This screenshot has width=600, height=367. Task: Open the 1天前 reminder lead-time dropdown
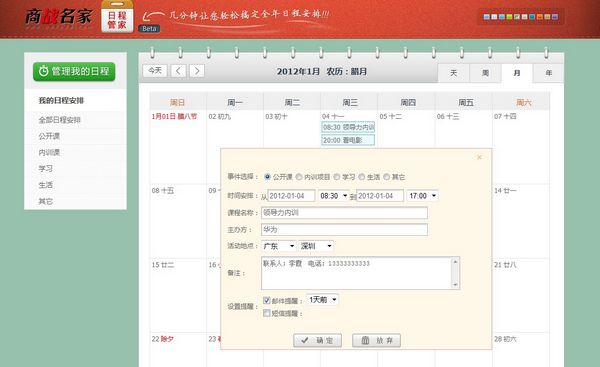tap(323, 299)
